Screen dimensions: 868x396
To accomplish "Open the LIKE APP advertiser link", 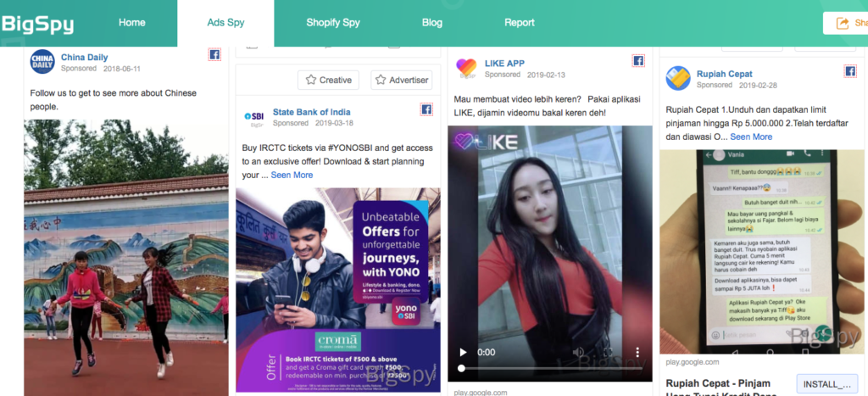I will click(x=505, y=63).
